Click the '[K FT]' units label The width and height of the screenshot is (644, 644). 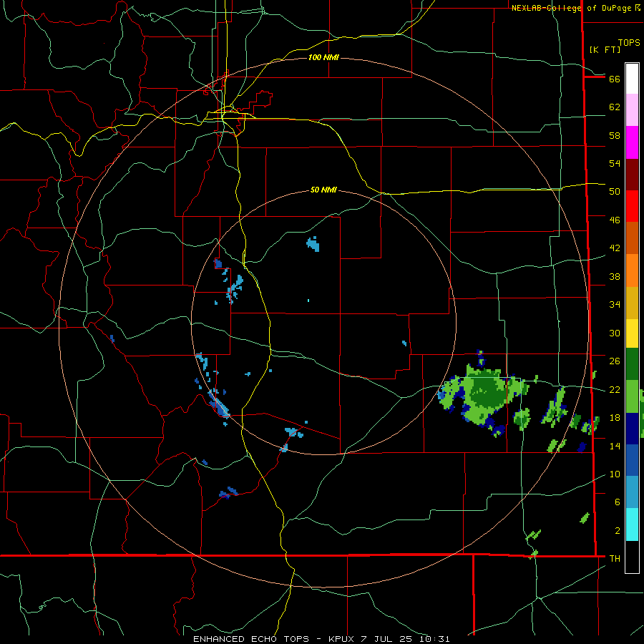pyautogui.click(x=605, y=49)
